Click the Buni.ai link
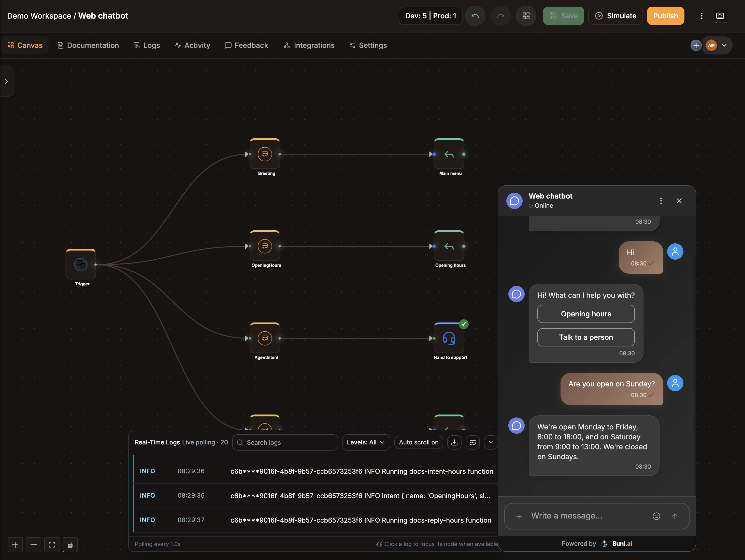745x560 pixels. coord(622,543)
